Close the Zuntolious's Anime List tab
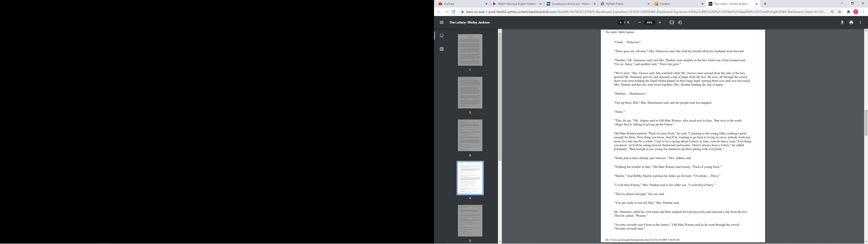 pos(594,4)
